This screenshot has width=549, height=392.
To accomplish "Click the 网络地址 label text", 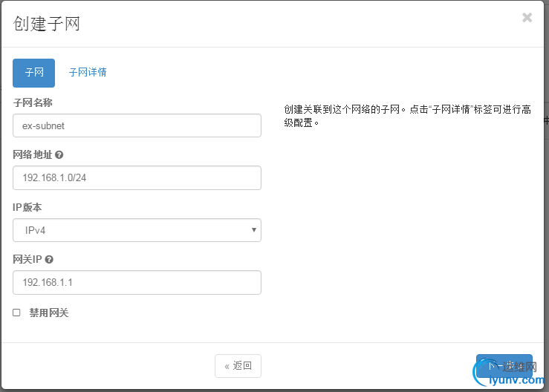I will point(33,155).
